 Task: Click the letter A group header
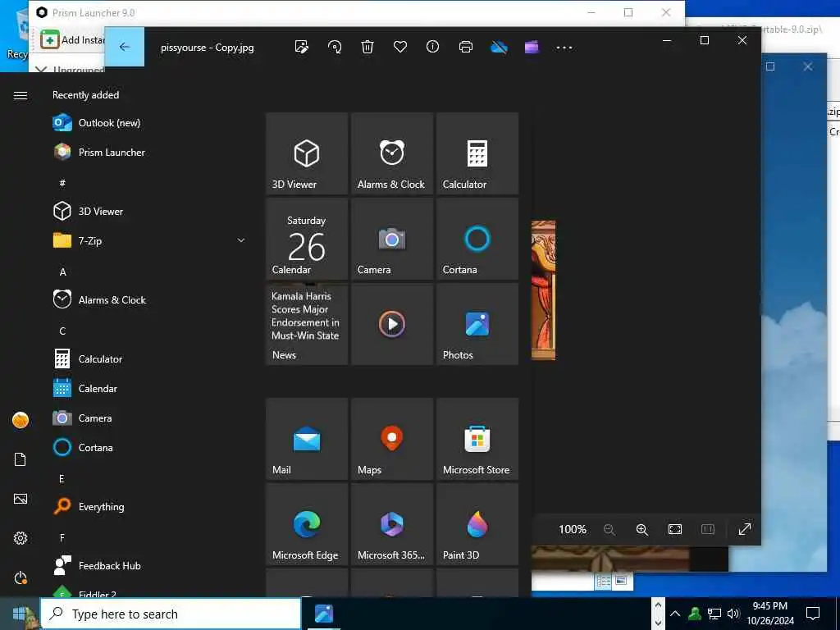click(62, 272)
